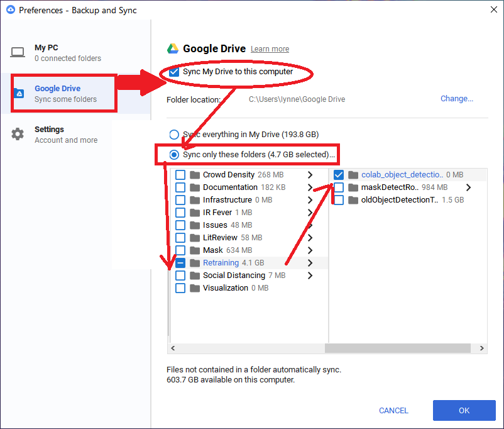This screenshot has height=429, width=504.
Task: Click the Crowd Density folder icon
Action: pos(195,175)
